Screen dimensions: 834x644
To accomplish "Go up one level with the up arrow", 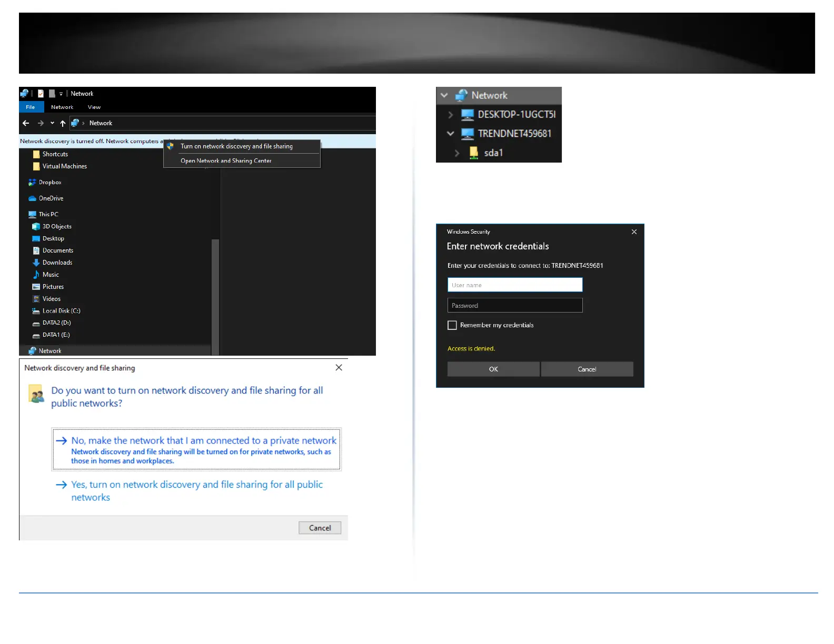I will [x=63, y=123].
